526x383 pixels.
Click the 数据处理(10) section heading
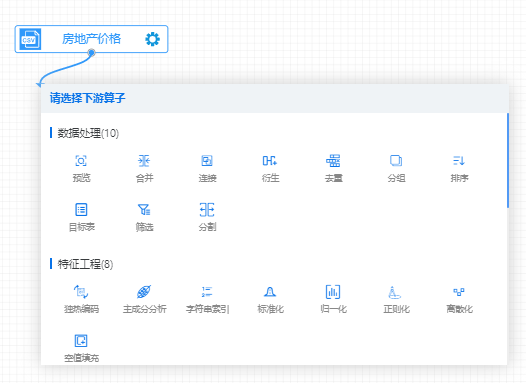(x=88, y=133)
